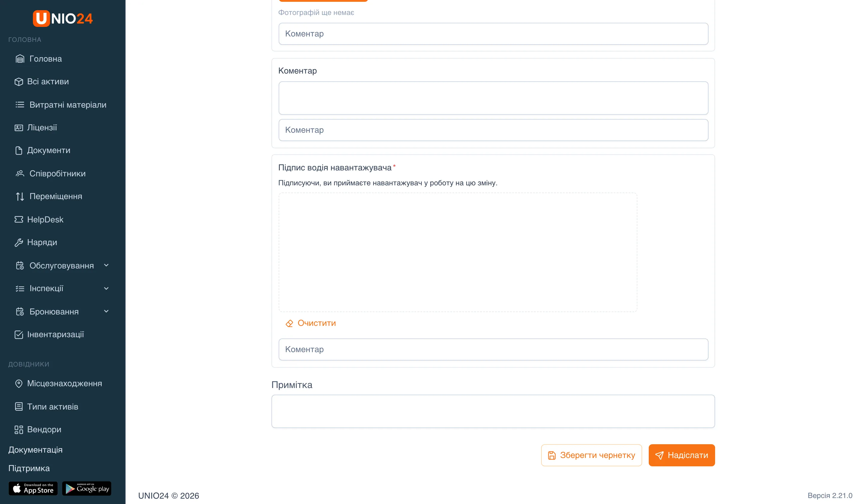The image size is (861, 504).
Task: Click the floppy icon in Зберегти чернетку
Action: coord(552,456)
